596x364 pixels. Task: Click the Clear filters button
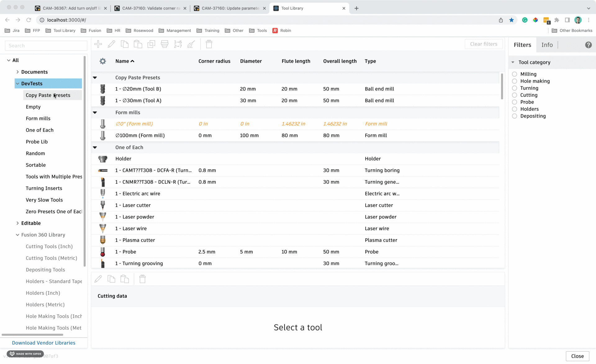[483, 44]
